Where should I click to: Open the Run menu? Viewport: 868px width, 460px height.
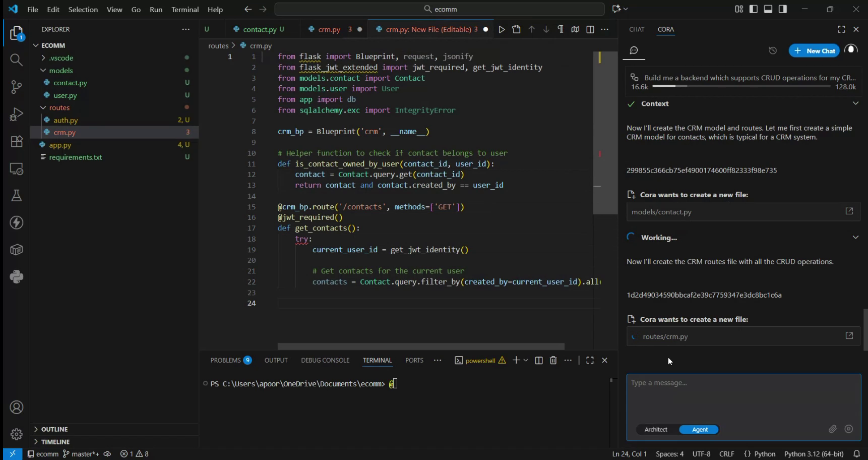tap(156, 9)
